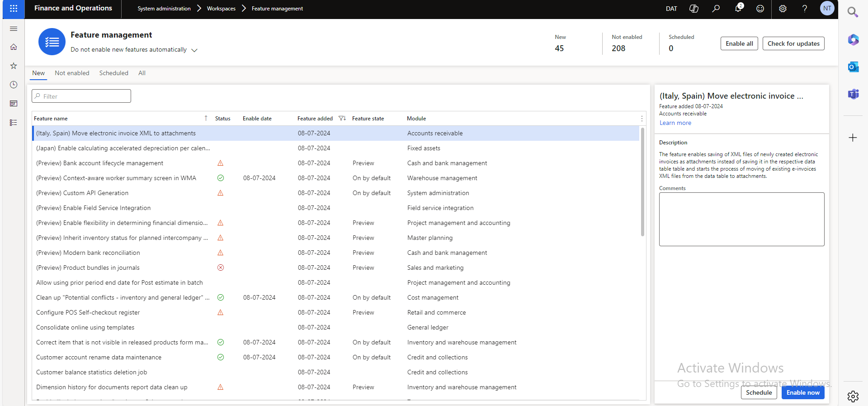Open the app launcher waffle icon
The height and width of the screenshot is (406, 868).
[x=14, y=9]
